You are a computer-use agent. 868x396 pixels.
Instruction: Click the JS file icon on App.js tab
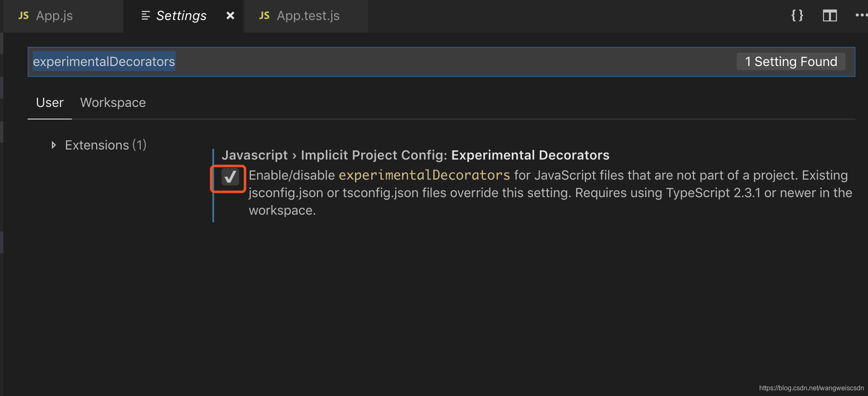coord(24,15)
